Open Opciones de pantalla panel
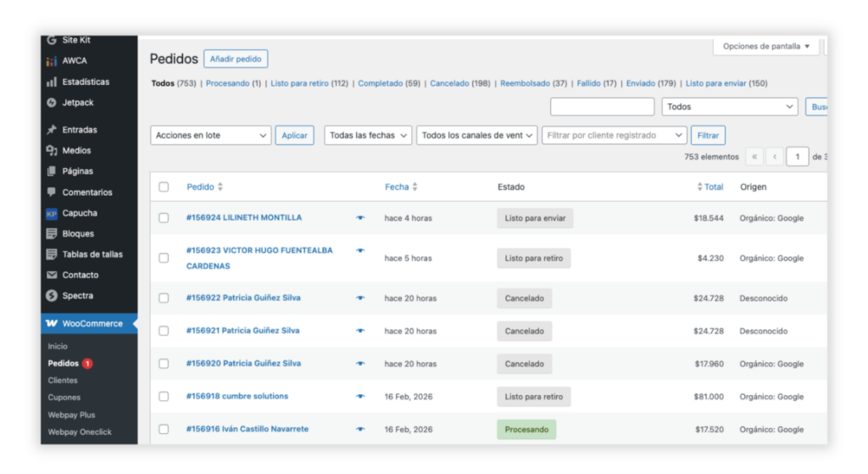Screen dimensions: 868x474 click(766, 47)
